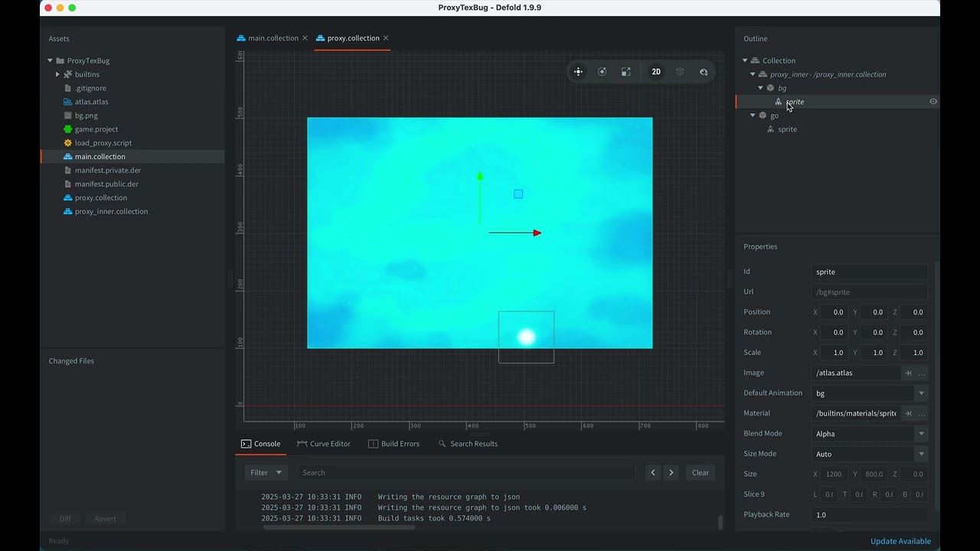Toggle the 2D camera mode button
980x551 pixels.
(x=656, y=72)
